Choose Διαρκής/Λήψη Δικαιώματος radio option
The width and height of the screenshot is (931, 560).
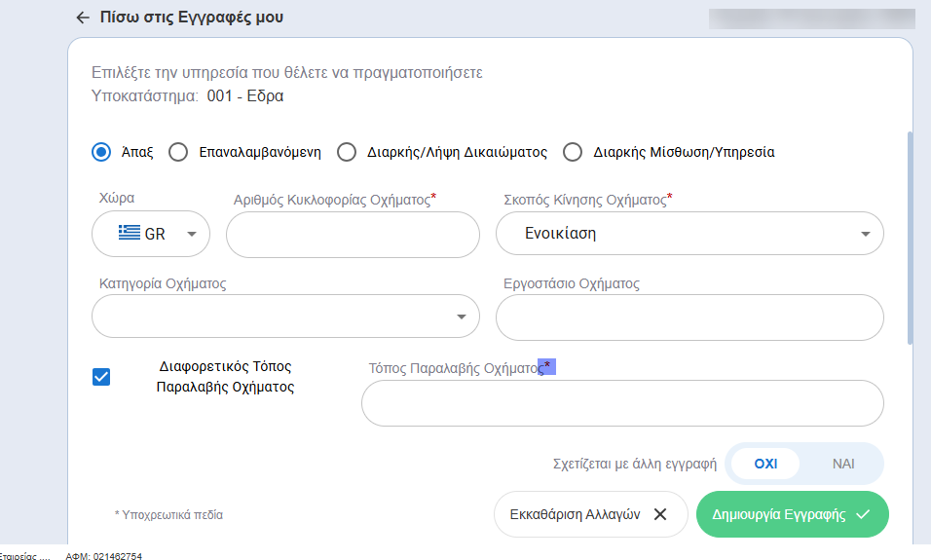point(347,152)
